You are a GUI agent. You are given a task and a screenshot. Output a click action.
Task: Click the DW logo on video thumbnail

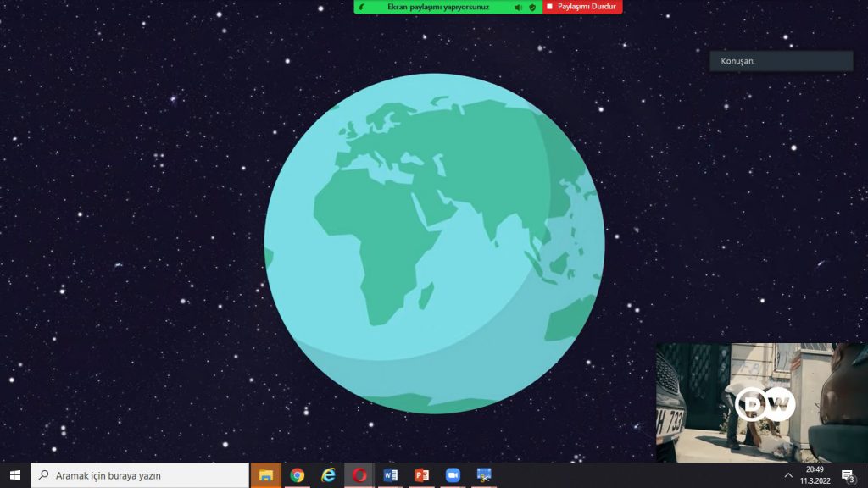pos(765,403)
